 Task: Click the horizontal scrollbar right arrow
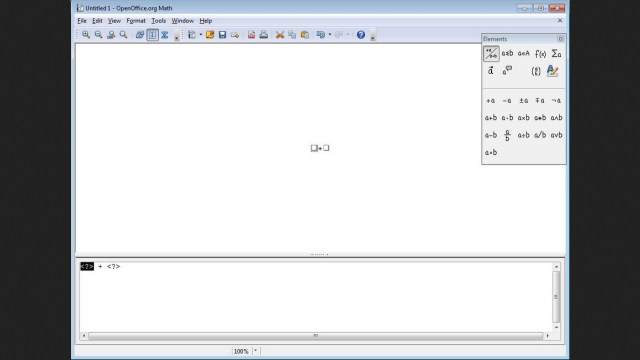(x=547, y=336)
